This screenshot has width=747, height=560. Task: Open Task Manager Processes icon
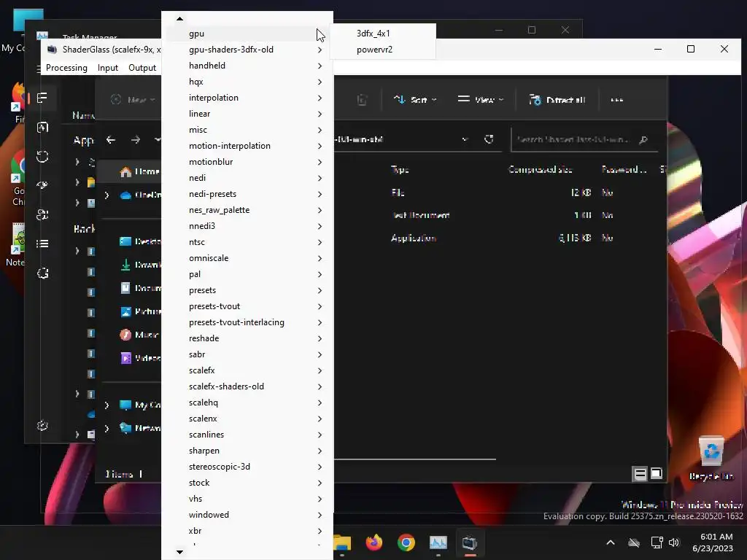click(x=42, y=98)
